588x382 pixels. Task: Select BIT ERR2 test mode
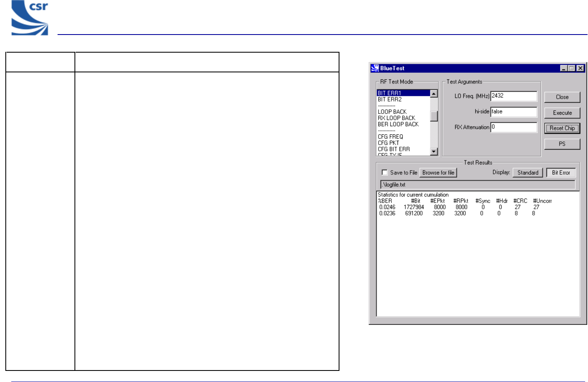point(390,100)
